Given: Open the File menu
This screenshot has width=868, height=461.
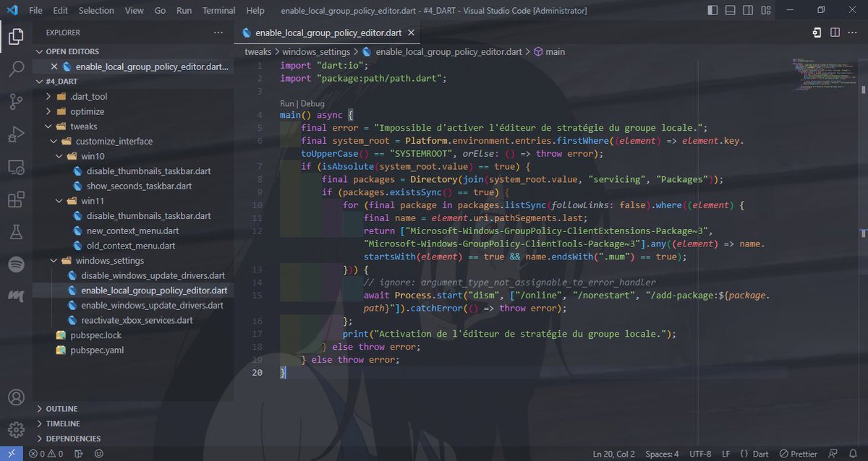Looking at the screenshot, I should pos(35,11).
